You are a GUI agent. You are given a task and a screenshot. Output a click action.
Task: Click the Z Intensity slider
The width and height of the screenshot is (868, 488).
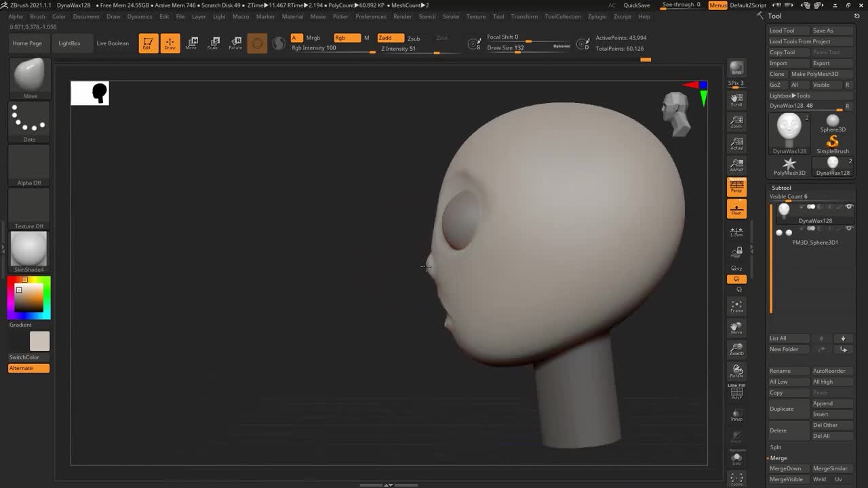click(x=409, y=49)
